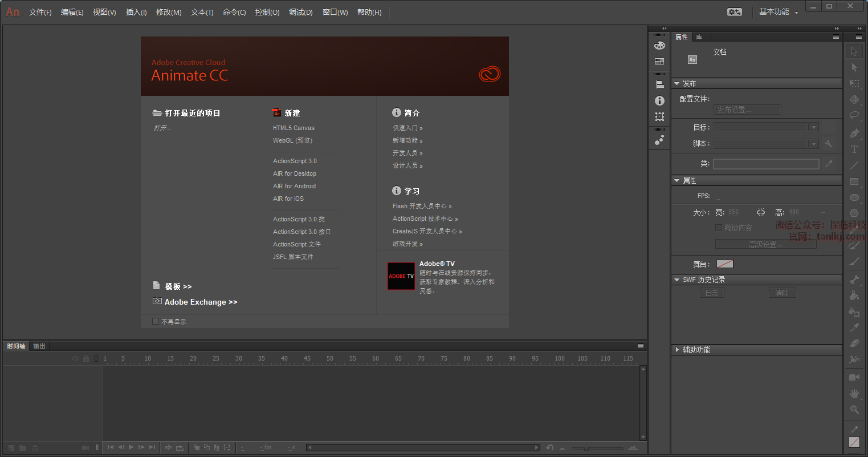Toggle the layer visibility eye icon in timeline
Viewport: 868px width, 457px height.
click(75, 358)
